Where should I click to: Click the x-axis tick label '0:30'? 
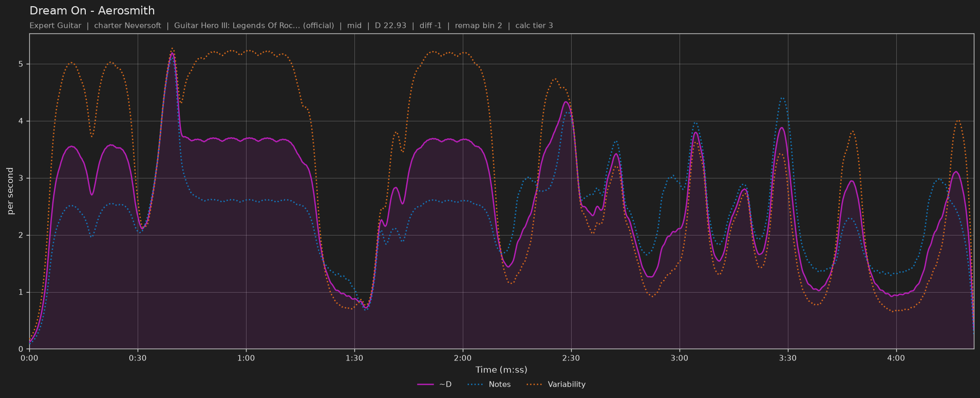click(138, 358)
